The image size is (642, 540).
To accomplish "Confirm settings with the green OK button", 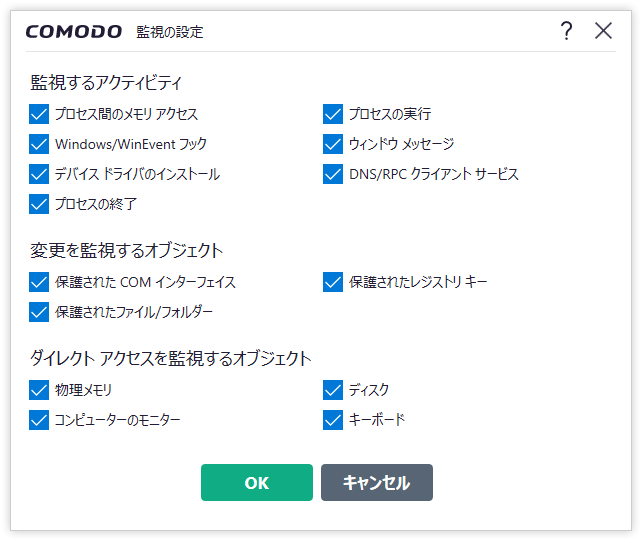I will 257,482.
